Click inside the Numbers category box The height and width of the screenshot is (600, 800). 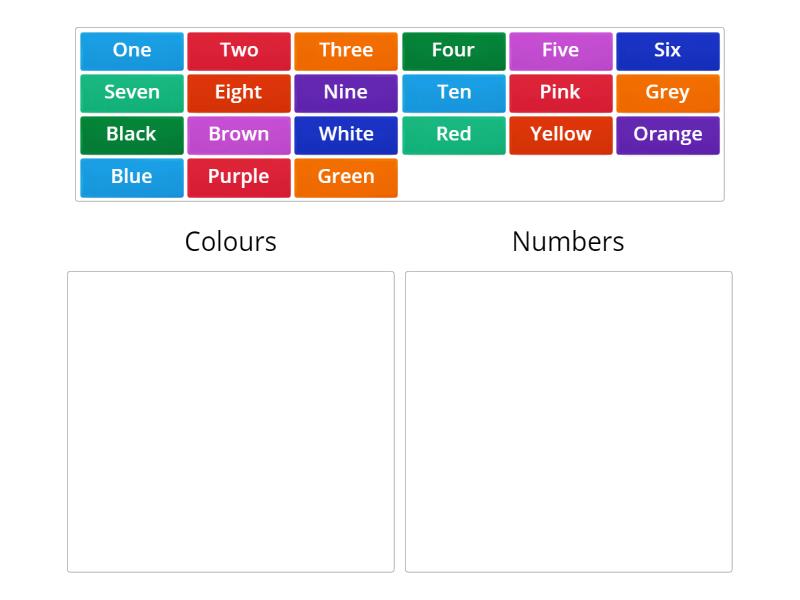tap(568, 420)
